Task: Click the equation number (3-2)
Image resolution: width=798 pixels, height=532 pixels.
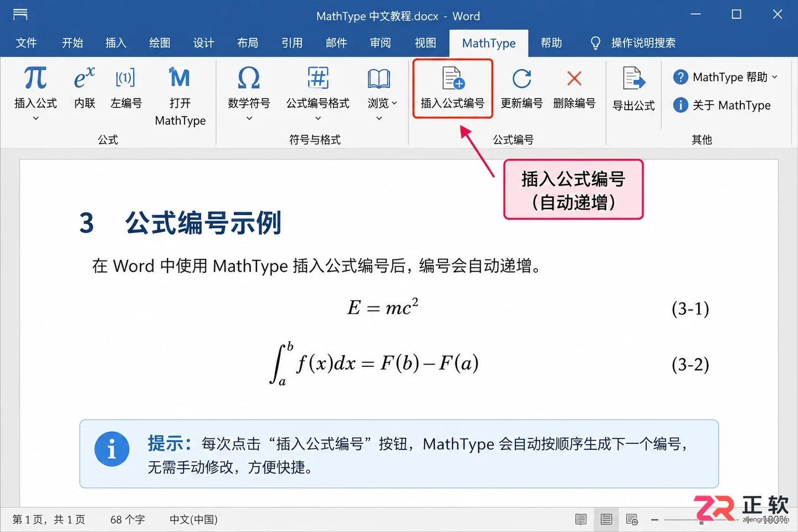Action: pos(690,364)
